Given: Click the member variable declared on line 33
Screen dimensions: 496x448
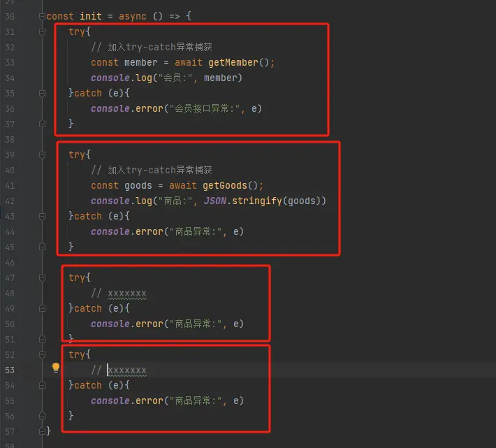Looking at the screenshot, I should pos(140,62).
